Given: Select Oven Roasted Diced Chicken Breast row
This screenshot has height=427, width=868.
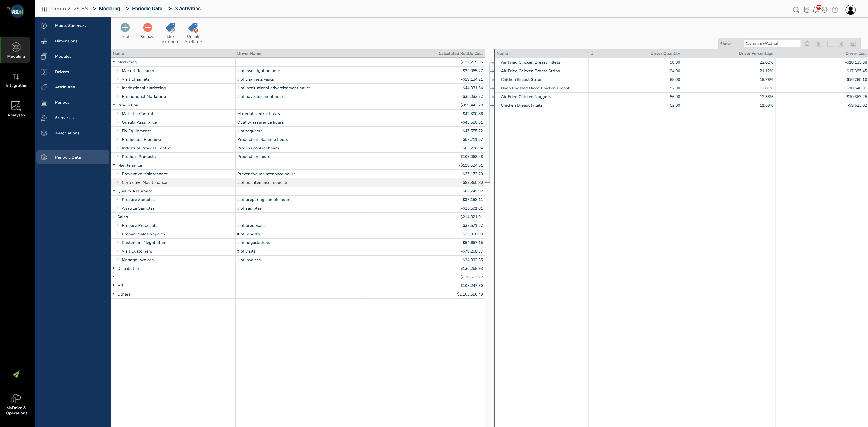Looking at the screenshot, I should [x=681, y=88].
